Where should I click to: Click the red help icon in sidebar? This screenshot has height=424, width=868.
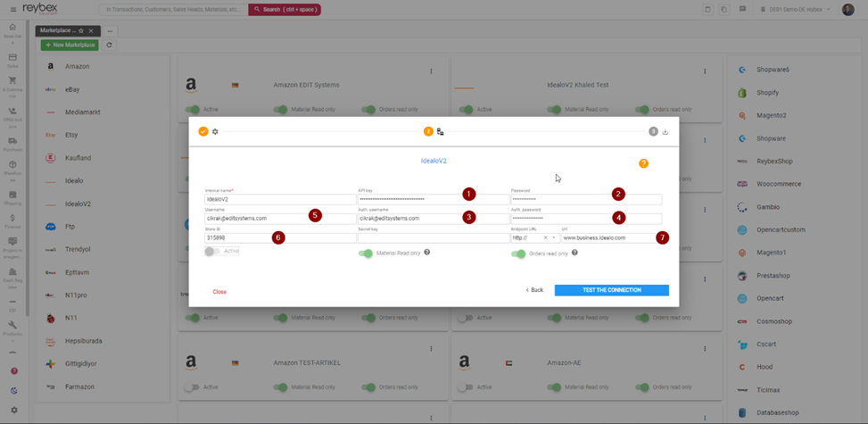tap(14, 370)
